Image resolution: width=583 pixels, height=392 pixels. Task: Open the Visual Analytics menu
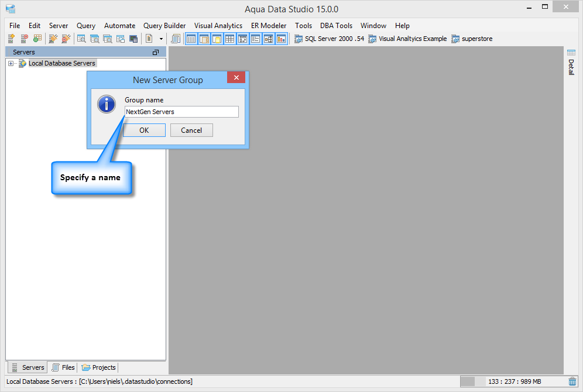(218, 26)
